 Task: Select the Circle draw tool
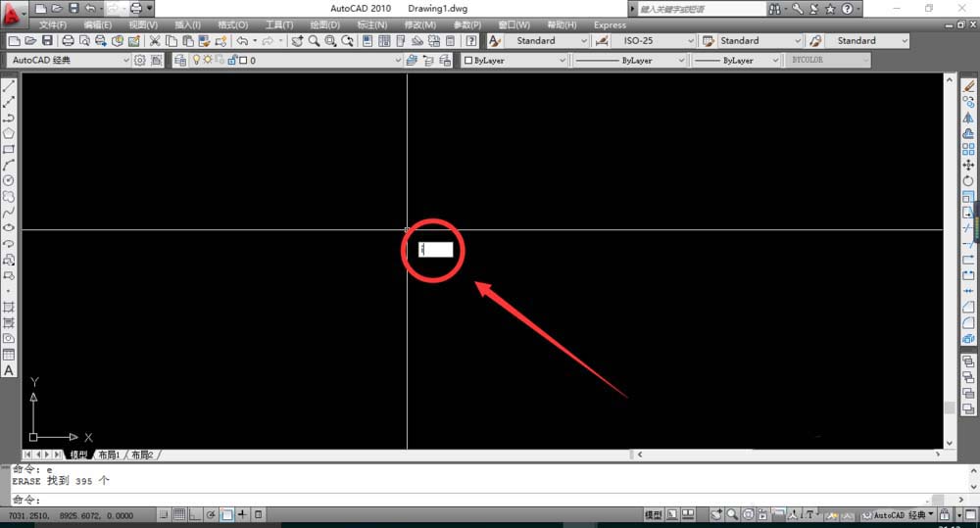click(x=9, y=180)
